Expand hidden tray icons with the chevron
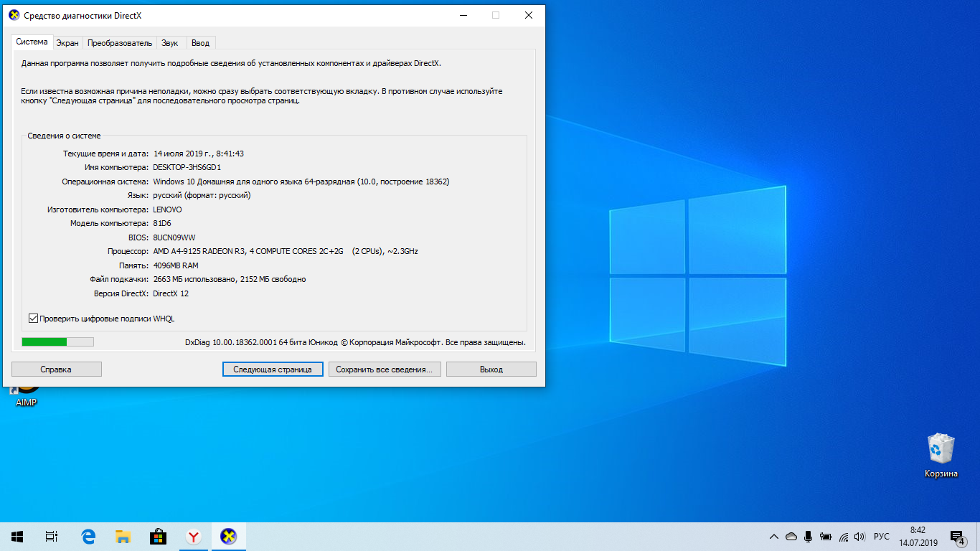The width and height of the screenshot is (980, 551). pos(773,537)
